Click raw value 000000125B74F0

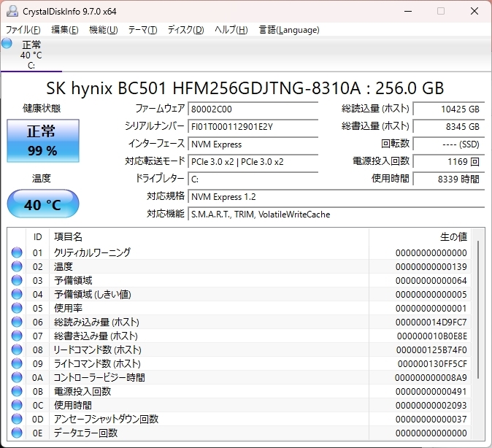(x=431, y=349)
